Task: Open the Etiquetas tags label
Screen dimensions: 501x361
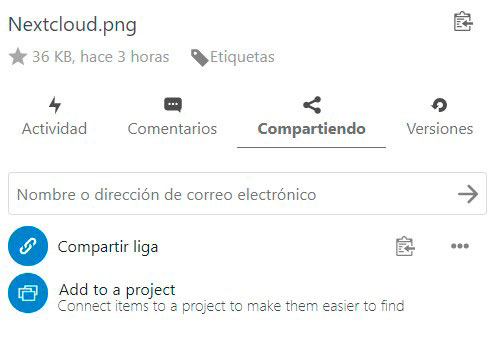Action: 242,57
